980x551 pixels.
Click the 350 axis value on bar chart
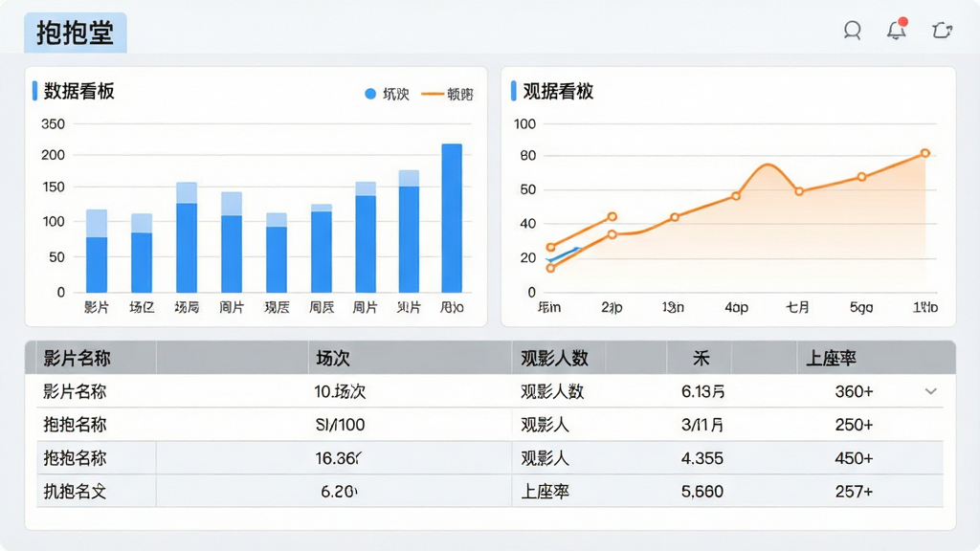pyautogui.click(x=54, y=124)
